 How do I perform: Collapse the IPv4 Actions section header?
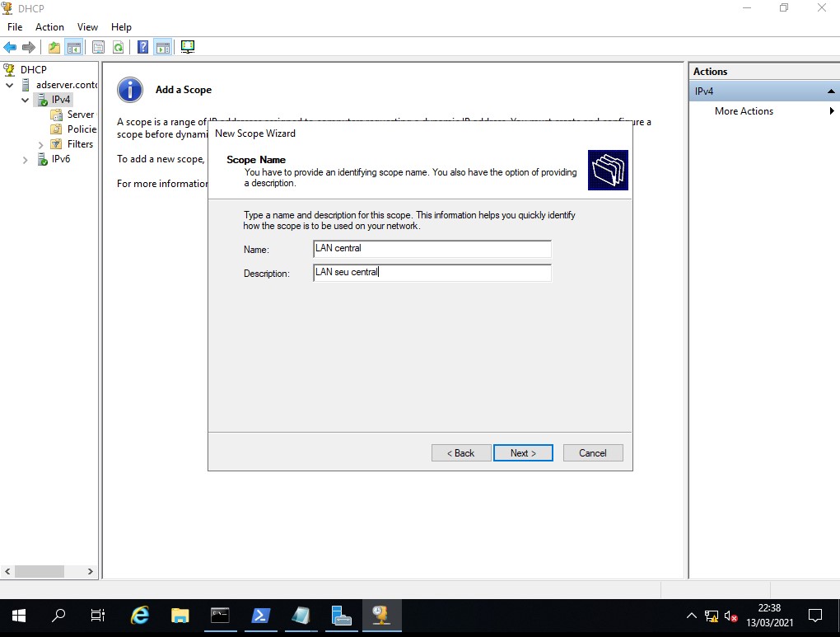830,91
